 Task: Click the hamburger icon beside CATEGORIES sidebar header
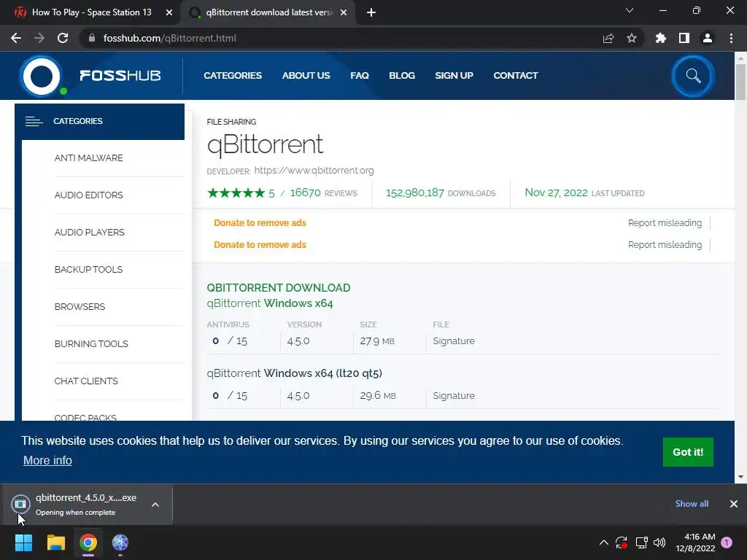34,122
